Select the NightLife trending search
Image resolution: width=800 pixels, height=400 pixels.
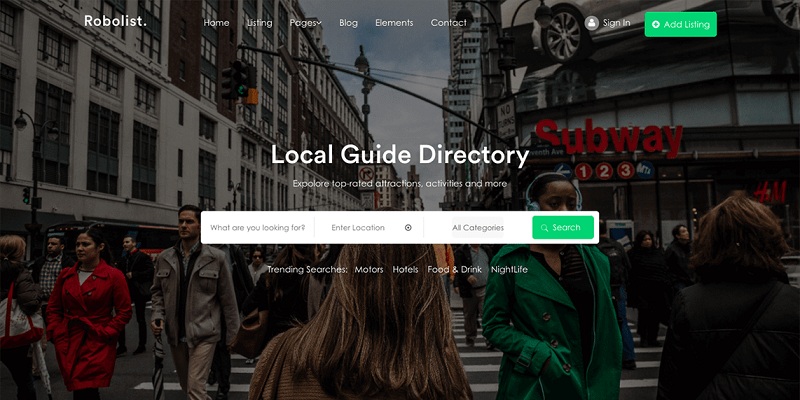(x=509, y=269)
